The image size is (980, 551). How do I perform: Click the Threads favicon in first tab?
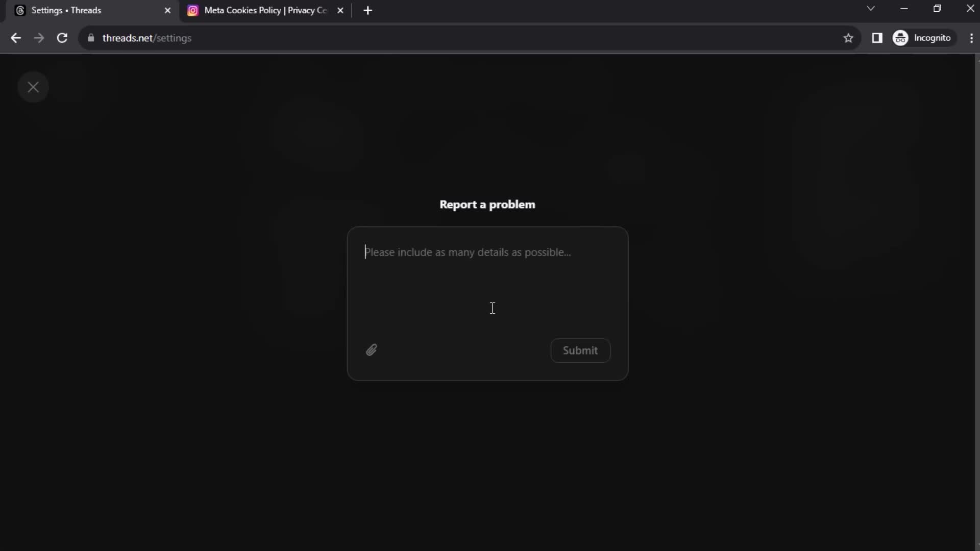point(19,10)
